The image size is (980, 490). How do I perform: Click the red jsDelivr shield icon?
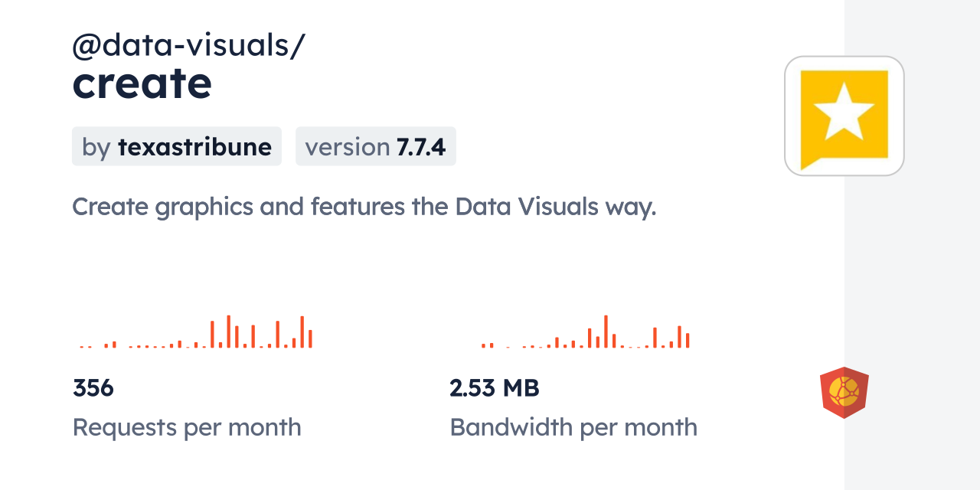coord(844,393)
